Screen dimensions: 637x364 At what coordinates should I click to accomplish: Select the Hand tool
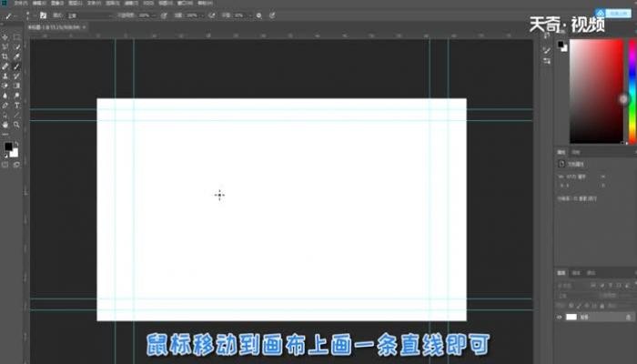point(5,125)
